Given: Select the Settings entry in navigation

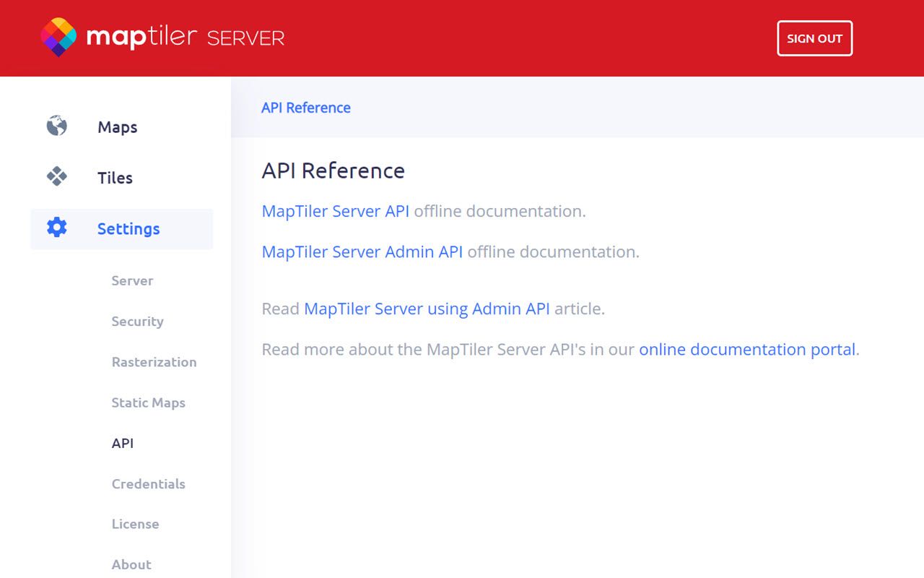Looking at the screenshot, I should pos(128,228).
